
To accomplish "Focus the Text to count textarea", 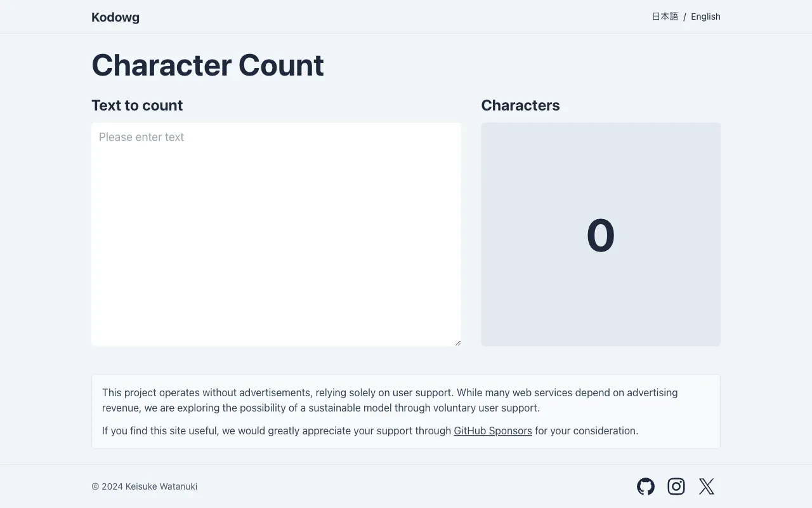I will tap(276, 234).
